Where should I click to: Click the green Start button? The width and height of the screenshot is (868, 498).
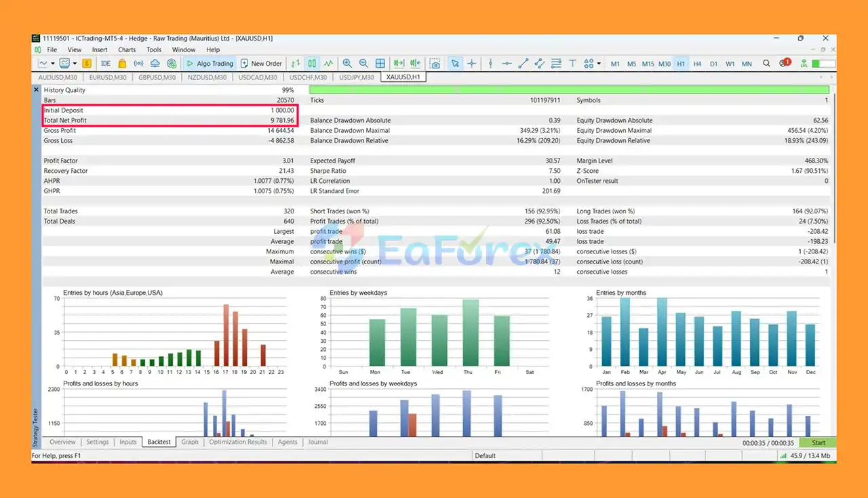(x=818, y=442)
